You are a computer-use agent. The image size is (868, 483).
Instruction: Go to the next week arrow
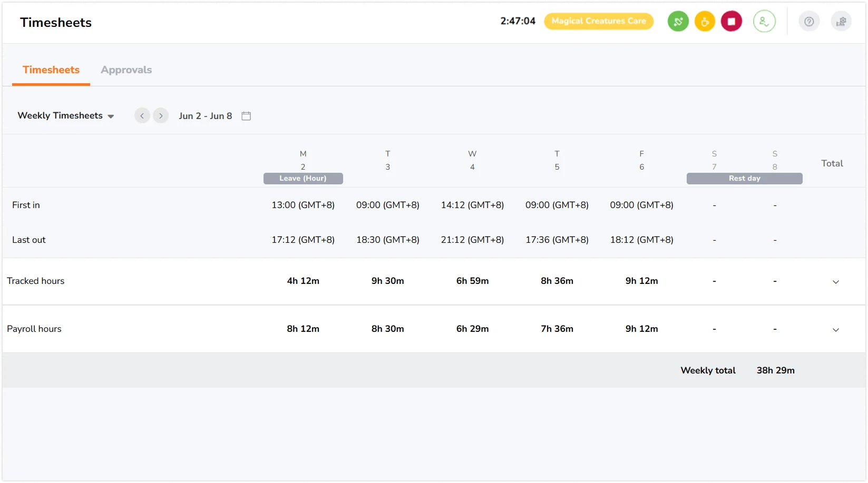161,116
